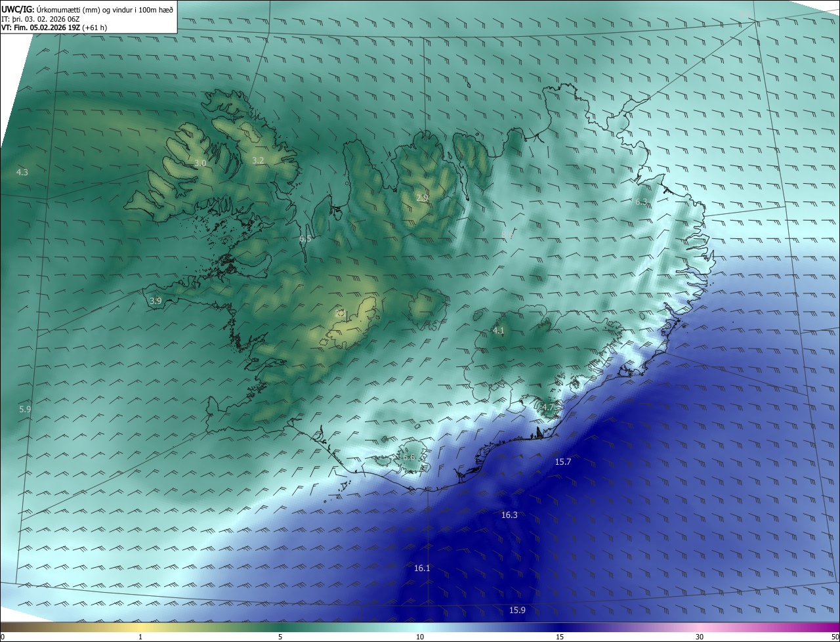
Task: Click the 5.9 value at the left edge
Action: pyautogui.click(x=25, y=409)
